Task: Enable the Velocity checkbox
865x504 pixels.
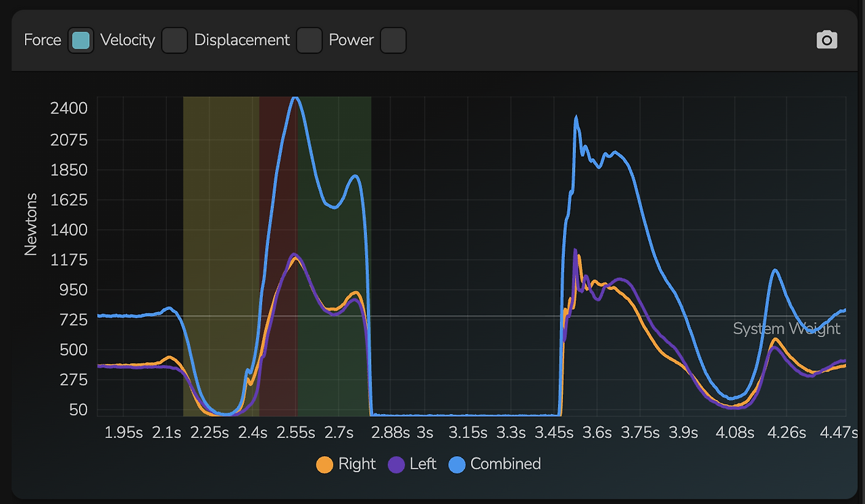Action: [x=174, y=41]
